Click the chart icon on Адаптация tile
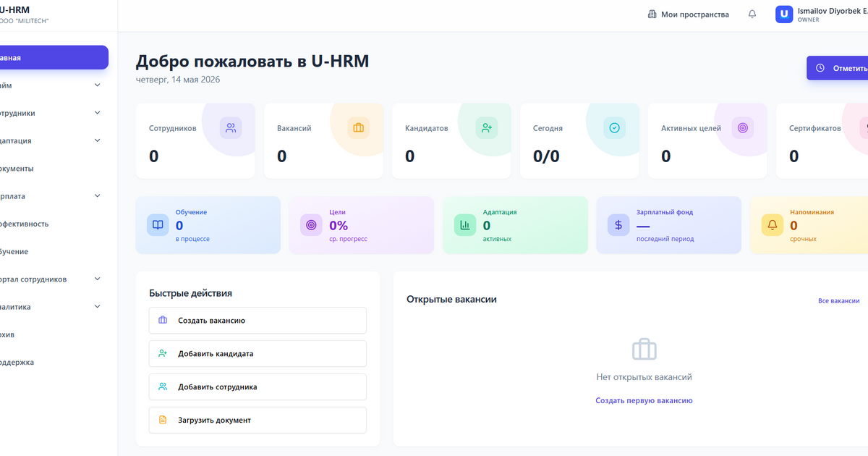This screenshot has height=456, width=868. 465,225
